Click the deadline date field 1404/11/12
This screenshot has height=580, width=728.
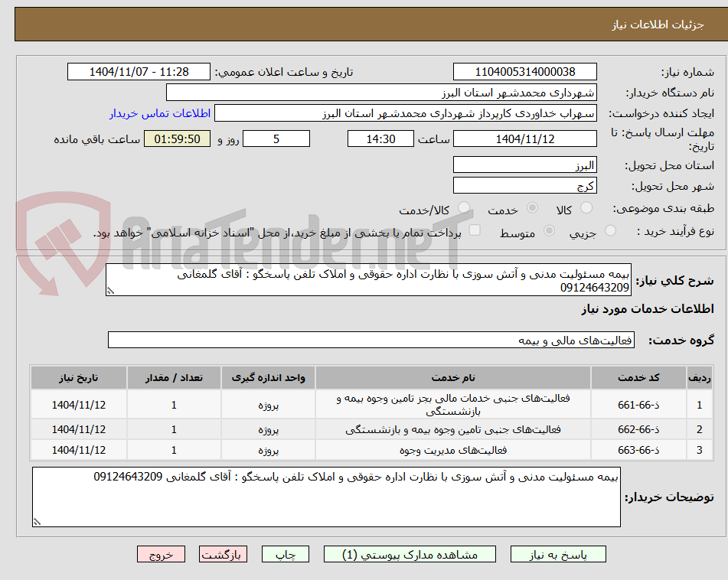pyautogui.click(x=524, y=138)
